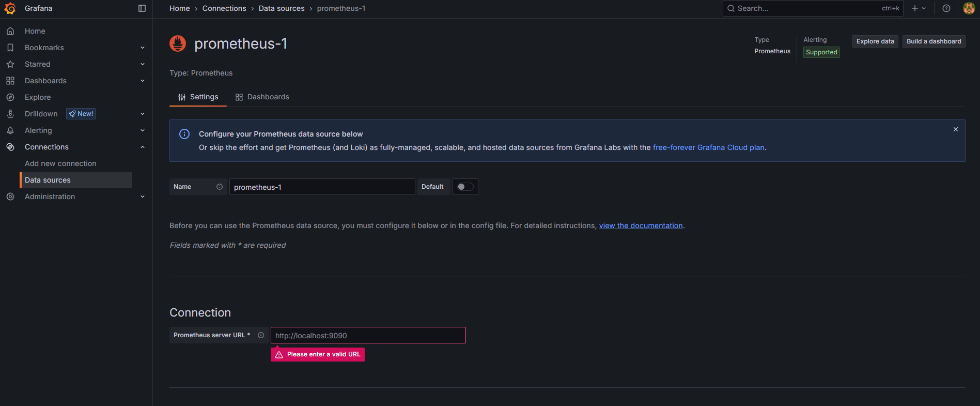
Task: Click the info circle in the banner
Action: coord(184,134)
